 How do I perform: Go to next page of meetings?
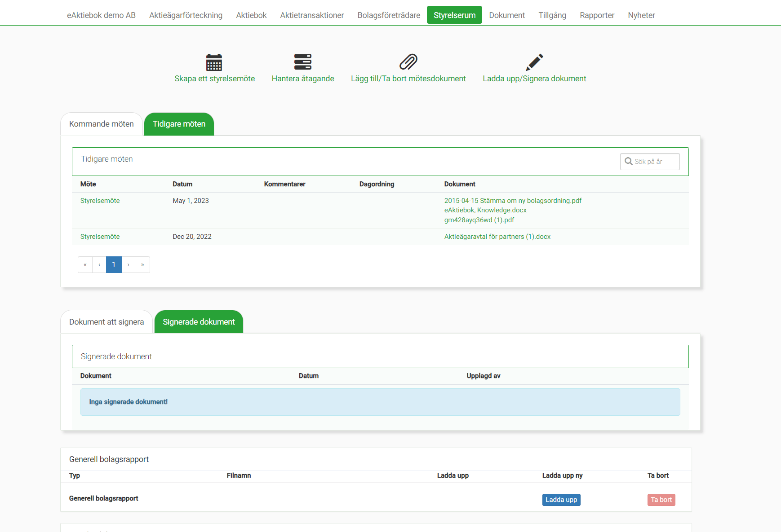coord(128,265)
